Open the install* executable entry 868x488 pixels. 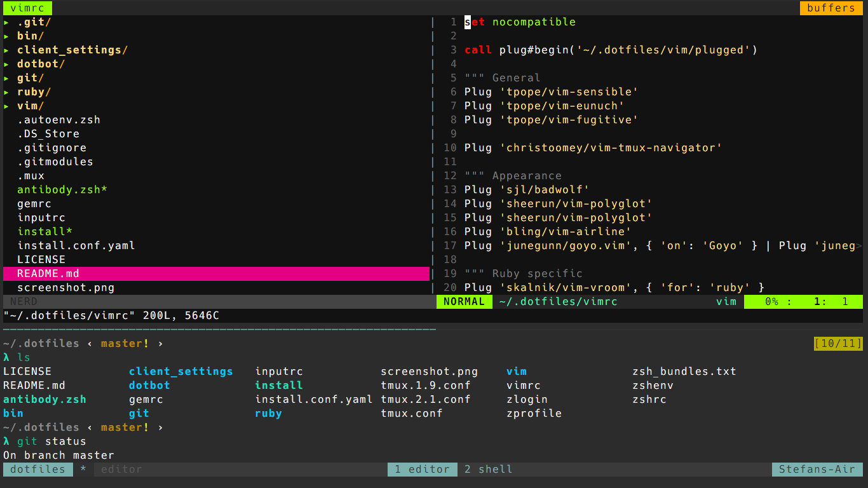tap(44, 232)
